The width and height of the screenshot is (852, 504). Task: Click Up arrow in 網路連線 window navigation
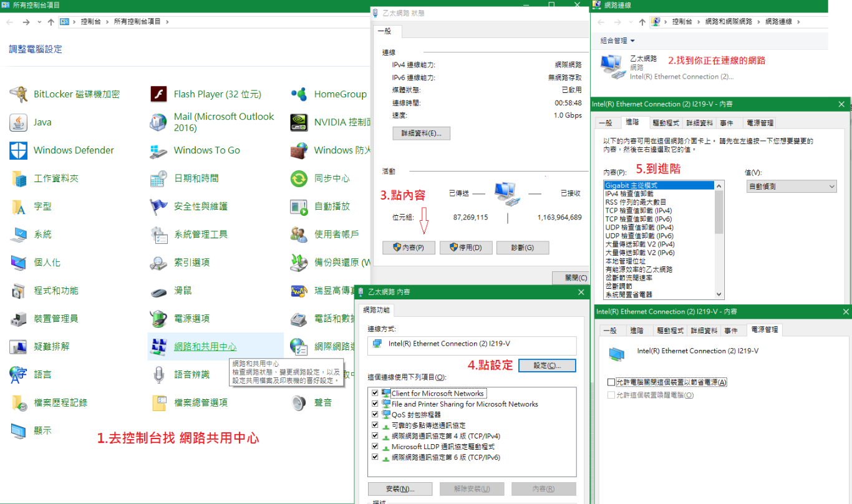[643, 22]
